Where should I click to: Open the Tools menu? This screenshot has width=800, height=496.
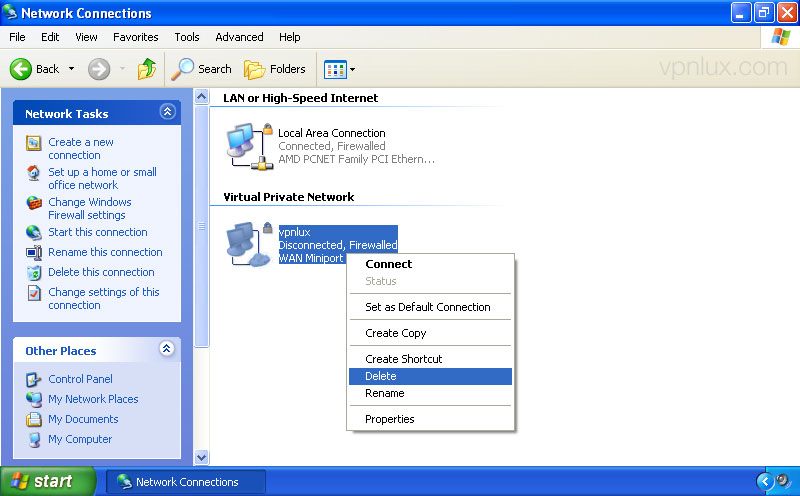(187, 37)
